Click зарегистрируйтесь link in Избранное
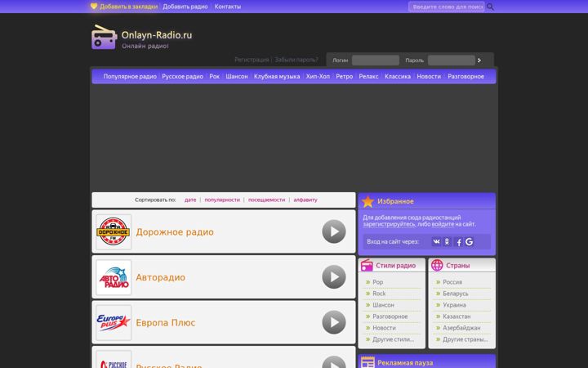Viewport: 588px width, 368px height. (390, 224)
